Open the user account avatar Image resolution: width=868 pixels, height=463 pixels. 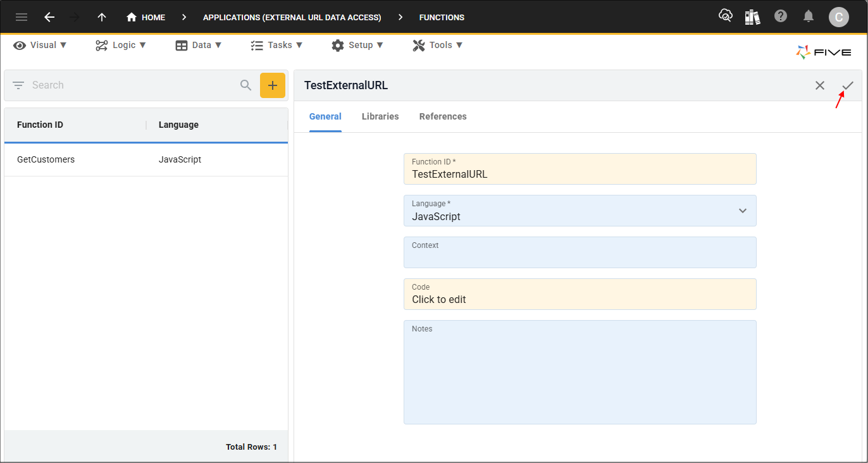(839, 17)
